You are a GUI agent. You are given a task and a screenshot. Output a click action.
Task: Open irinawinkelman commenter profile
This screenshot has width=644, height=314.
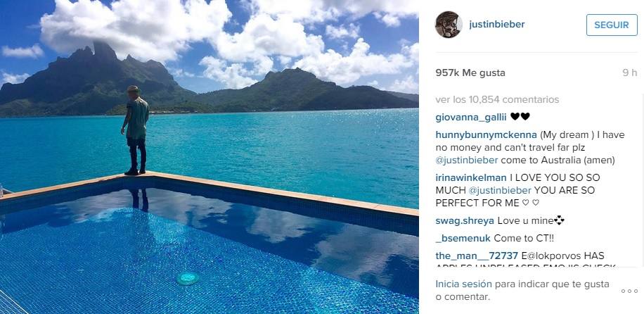470,178
